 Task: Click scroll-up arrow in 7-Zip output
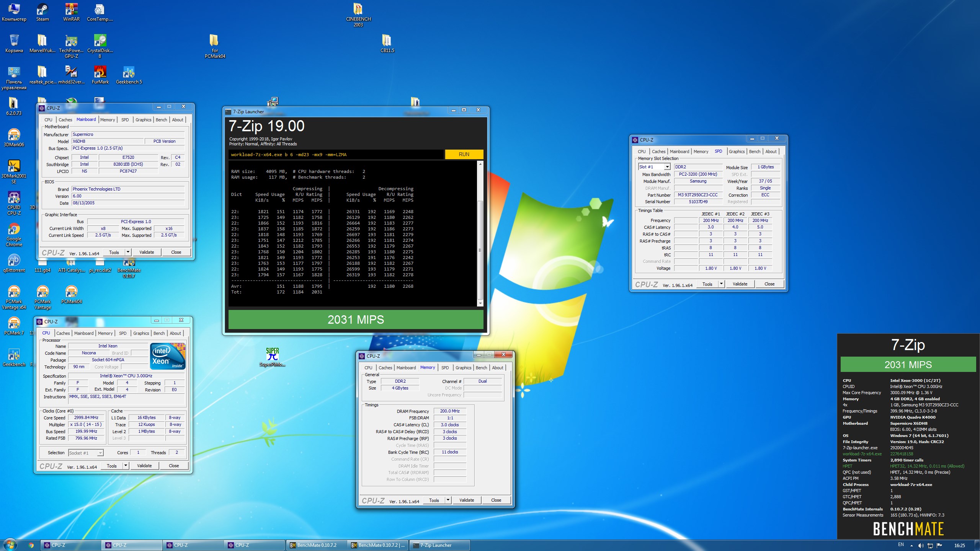[480, 164]
